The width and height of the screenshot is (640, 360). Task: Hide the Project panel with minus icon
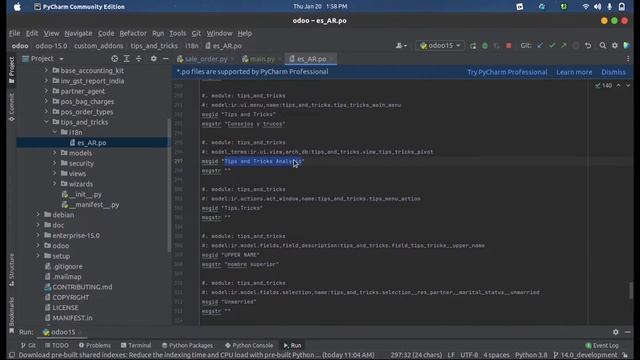coord(165,59)
